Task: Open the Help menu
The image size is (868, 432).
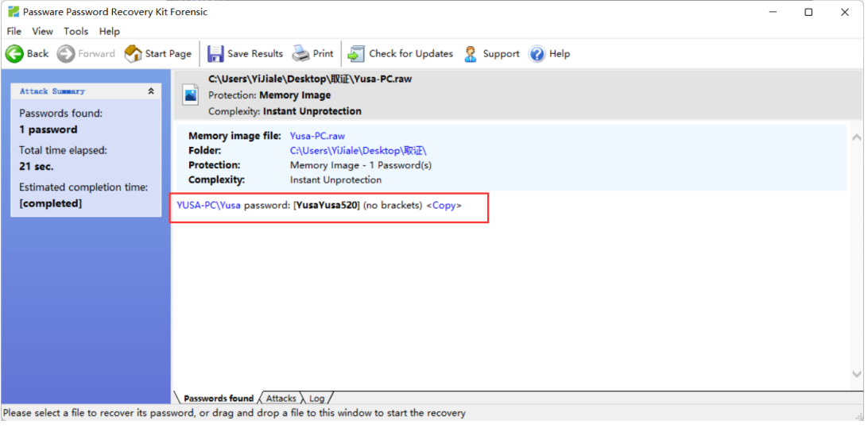Action: pos(109,32)
